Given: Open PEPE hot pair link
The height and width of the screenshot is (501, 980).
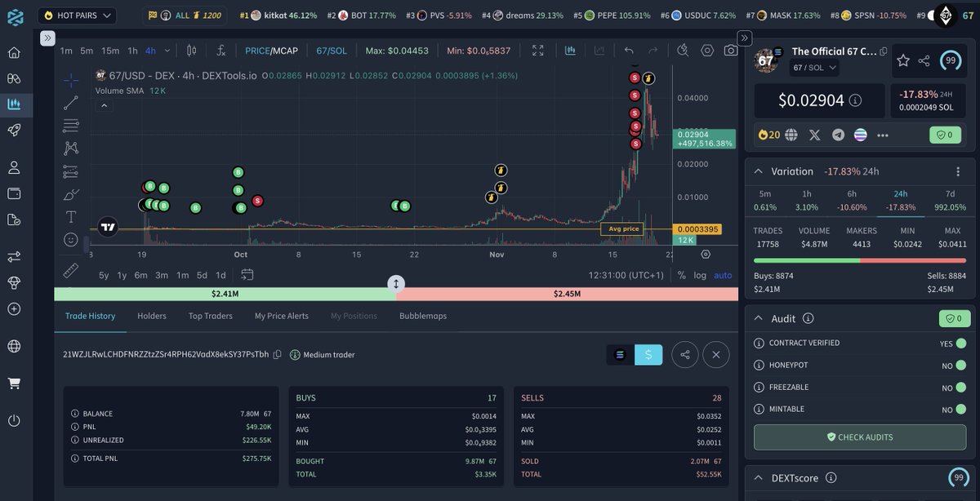Looking at the screenshot, I should [x=612, y=15].
